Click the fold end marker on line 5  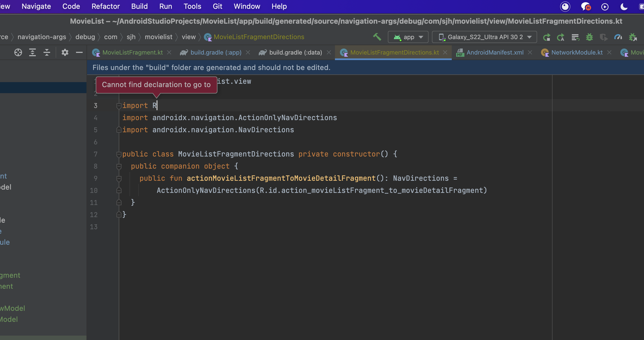coord(119,130)
